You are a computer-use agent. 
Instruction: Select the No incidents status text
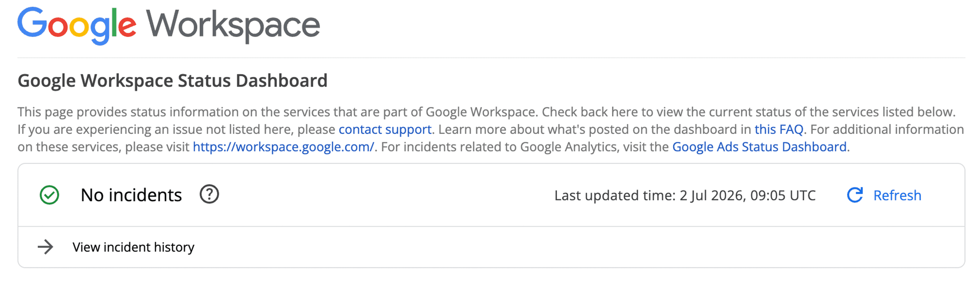tap(131, 195)
